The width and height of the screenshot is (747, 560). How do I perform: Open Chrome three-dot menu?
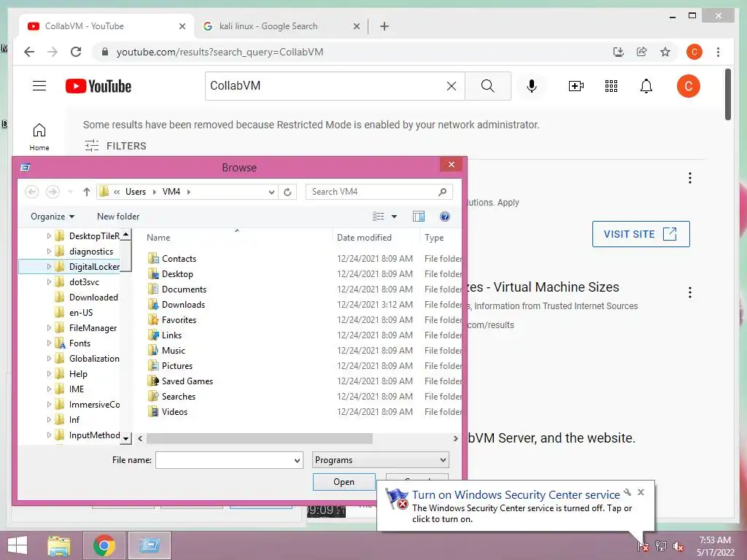pyautogui.click(x=718, y=52)
